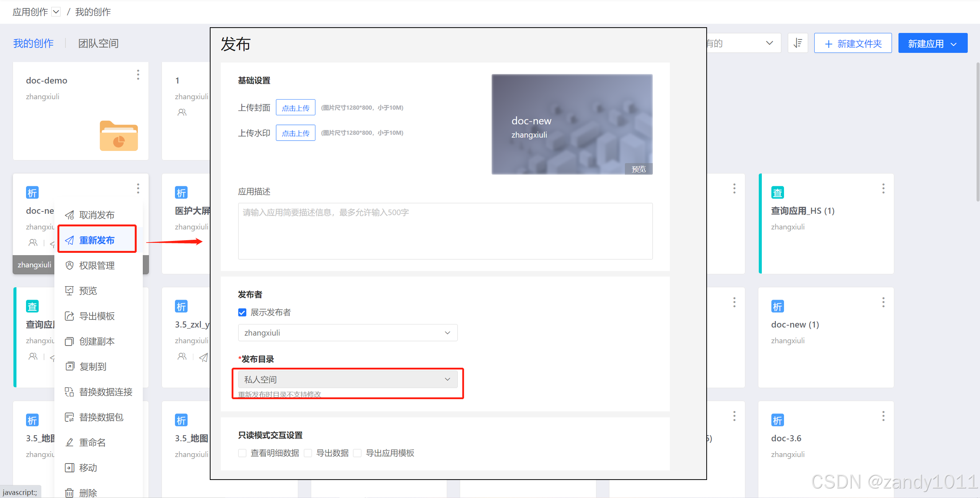Click the 查 type icon on 查询应用_HS card
This screenshot has width=980, height=498.
pyautogui.click(x=777, y=192)
